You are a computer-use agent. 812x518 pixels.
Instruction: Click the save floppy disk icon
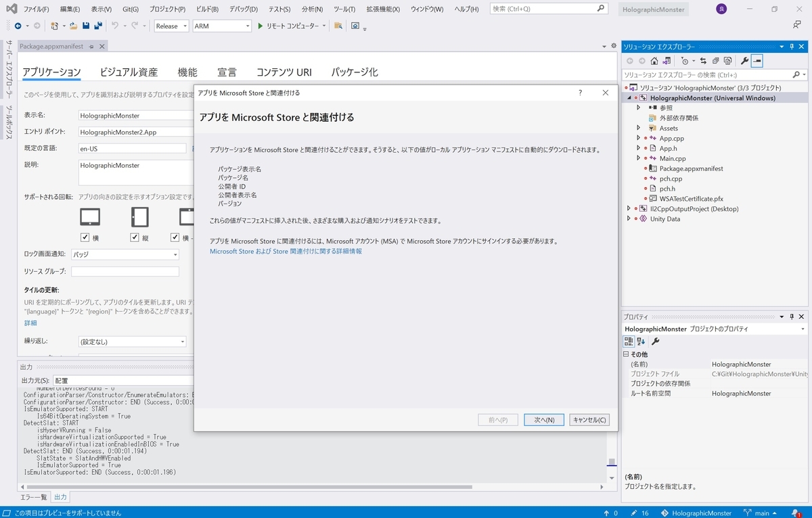point(86,26)
